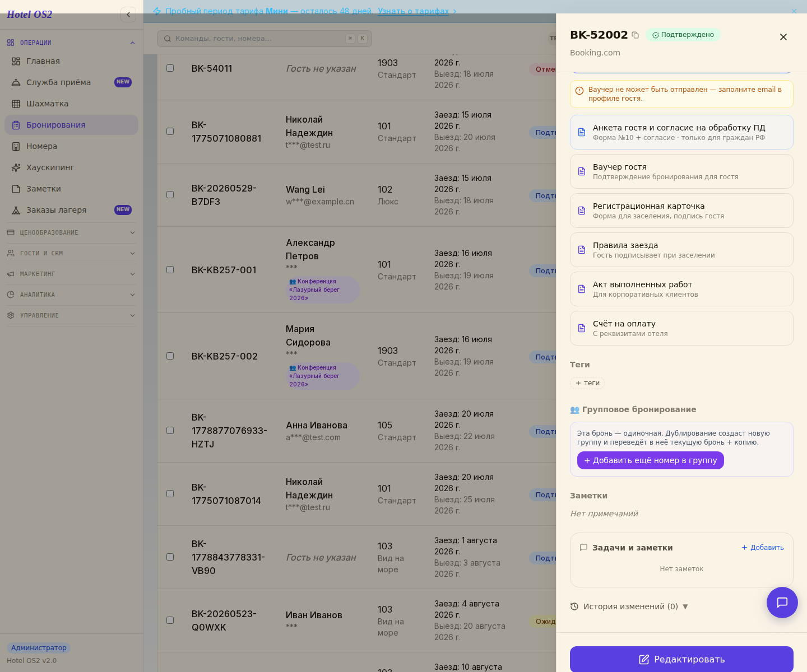This screenshot has width=807, height=672.
Task: Select checkbox for Иван Иванов booking
Action: click(x=170, y=620)
